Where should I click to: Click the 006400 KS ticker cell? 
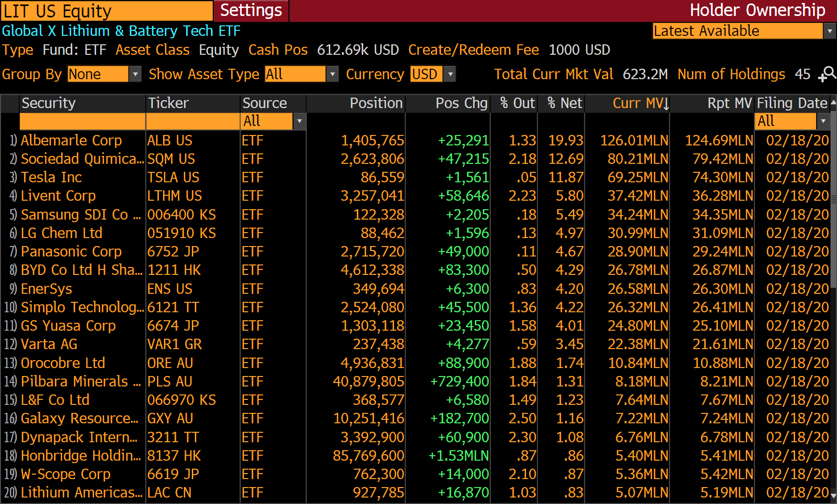[x=181, y=215]
